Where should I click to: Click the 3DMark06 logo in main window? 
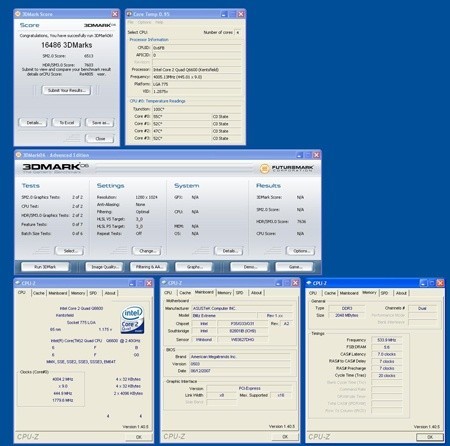coord(55,167)
